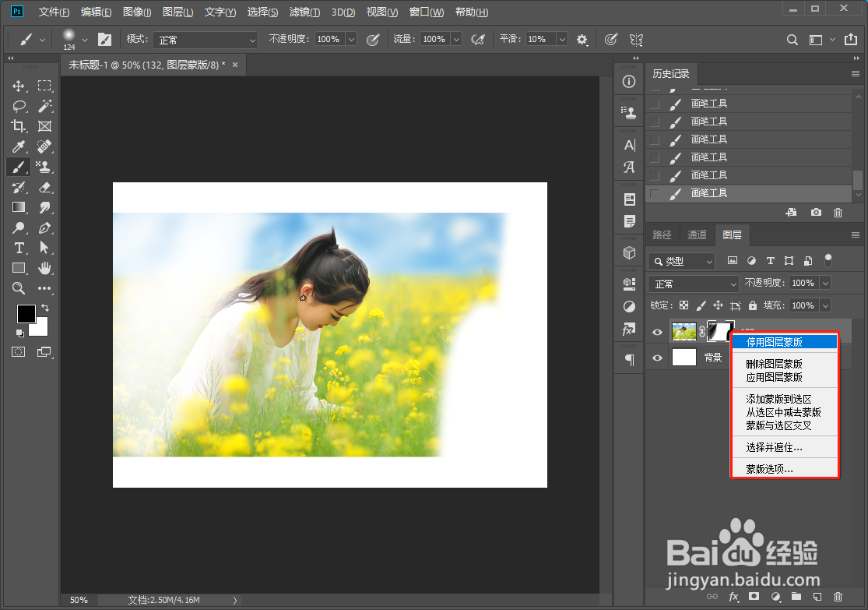Choose 应用图层蒙版 in context menu

[x=784, y=377]
